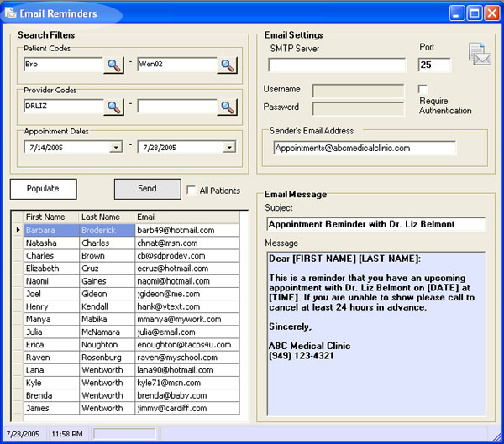Open the start date 7/14/2005 dropdown
The width and height of the screenshot is (504, 444).
pyautogui.click(x=115, y=147)
